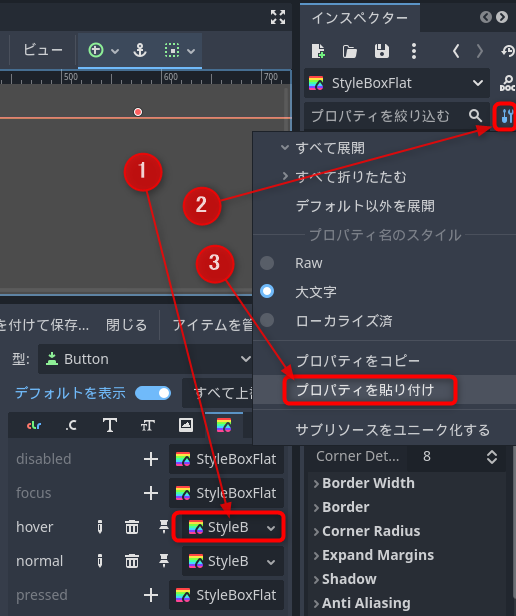Focus the プロパティを絞り込む filter field
This screenshot has height=616, width=516.
tap(397, 116)
